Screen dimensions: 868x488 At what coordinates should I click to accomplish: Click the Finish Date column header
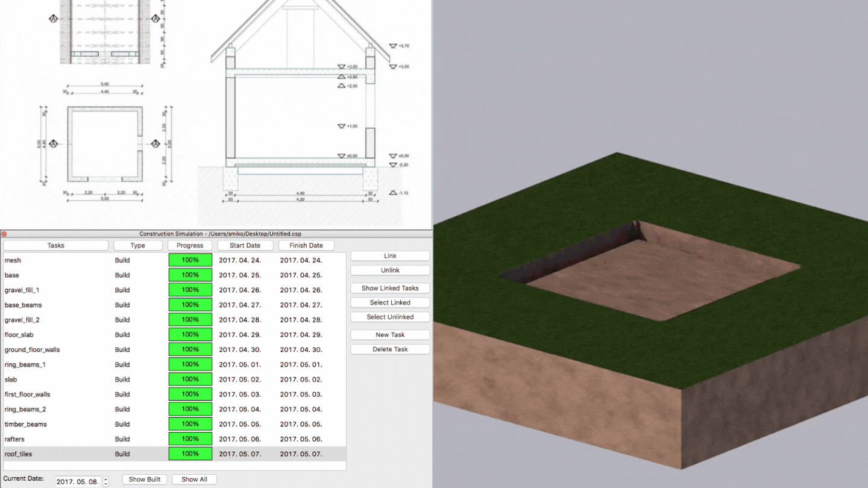[306, 245]
